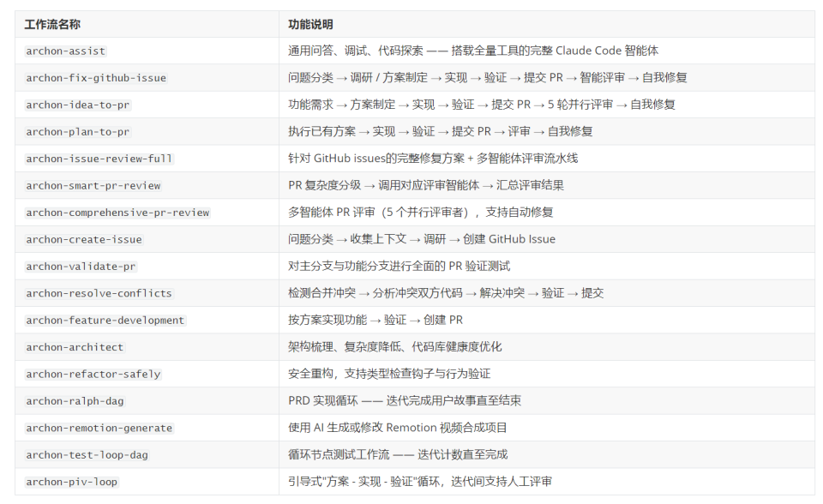Click the description starting with PR 复杂度分级
This screenshot has width=823, height=504.
[x=426, y=185]
